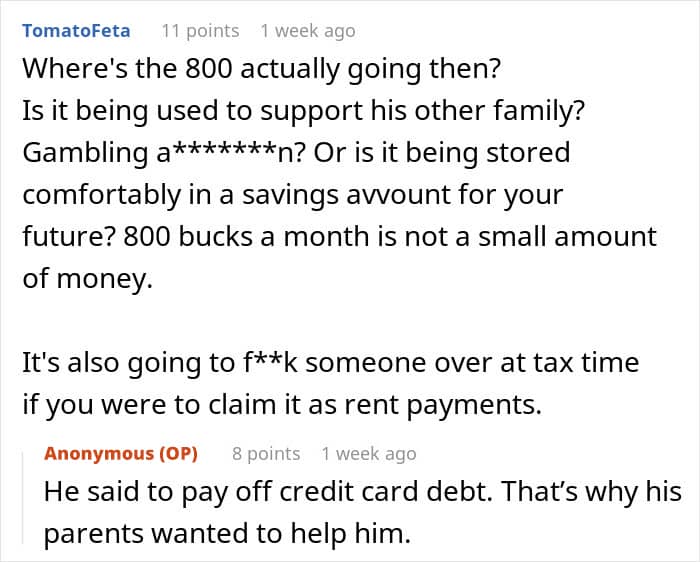The image size is (700, 562).
Task: Open TomatoFeta's comment timestamp, 1 week ago
Action: point(308,31)
